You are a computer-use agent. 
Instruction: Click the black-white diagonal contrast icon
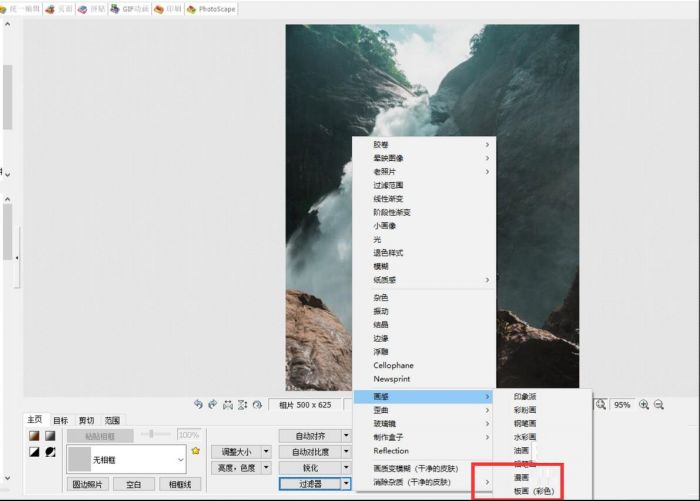(33, 452)
